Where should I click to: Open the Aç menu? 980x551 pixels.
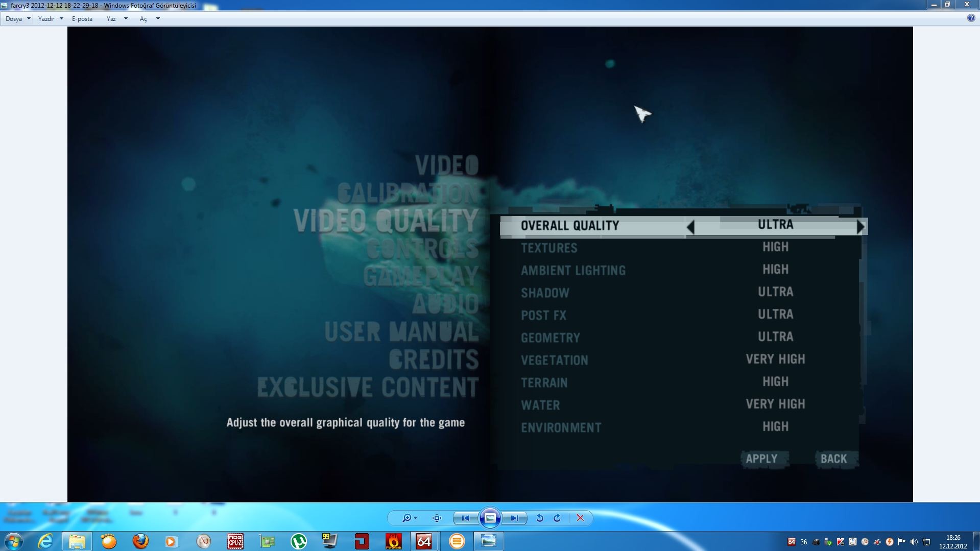(x=149, y=19)
